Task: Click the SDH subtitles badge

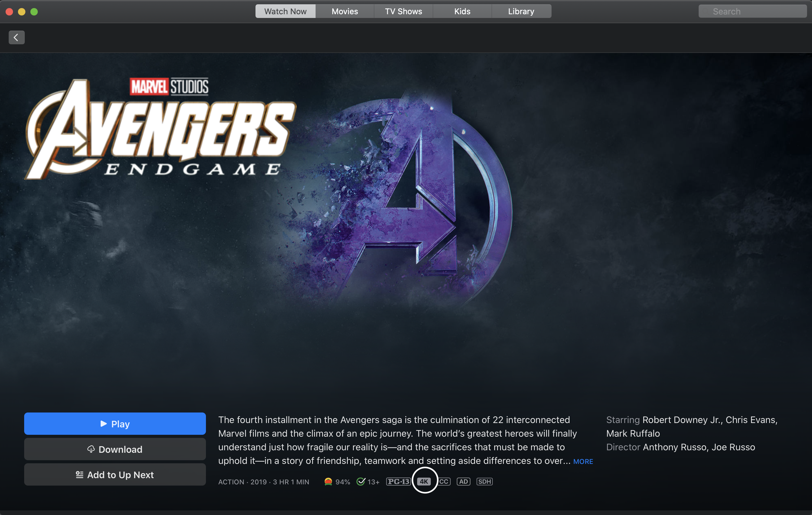Action: (484, 481)
